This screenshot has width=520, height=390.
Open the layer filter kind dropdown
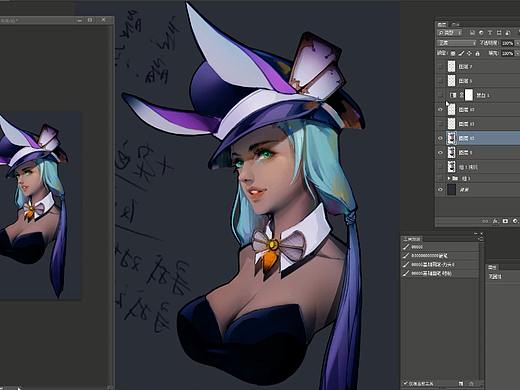[x=450, y=33]
